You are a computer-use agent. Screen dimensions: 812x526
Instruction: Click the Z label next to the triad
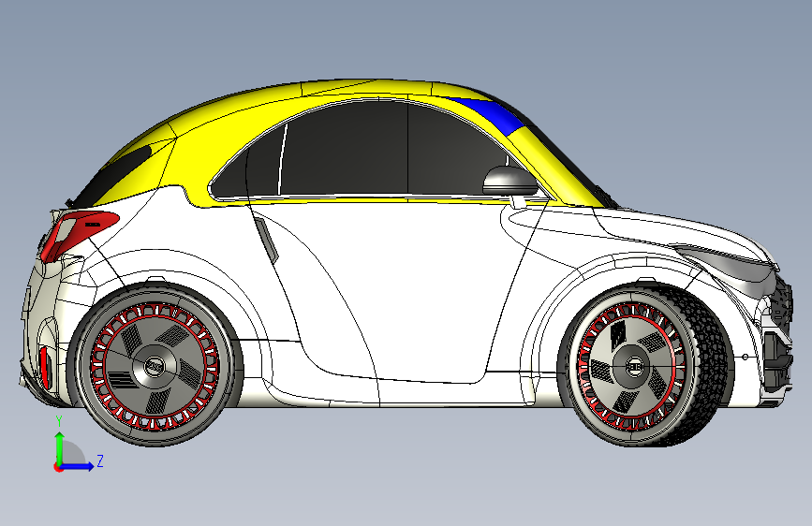[x=100, y=460]
